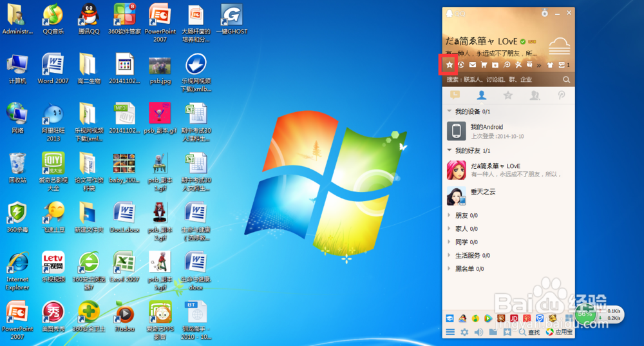644x346 pixels.
Task: Open the Tencent Video play icon in app bar
Action: pyautogui.click(x=488, y=318)
